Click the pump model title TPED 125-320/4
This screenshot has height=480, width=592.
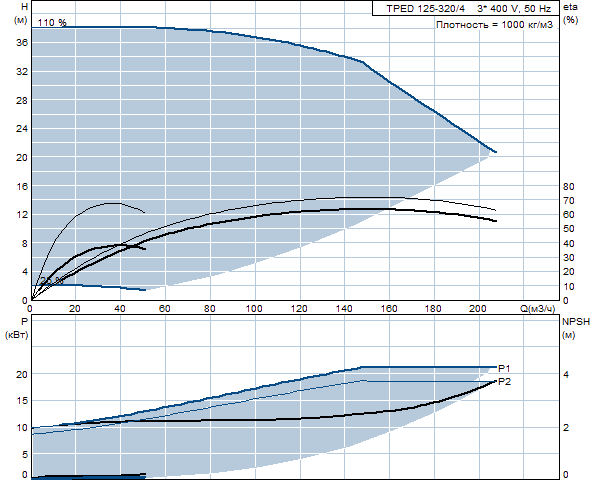point(426,9)
